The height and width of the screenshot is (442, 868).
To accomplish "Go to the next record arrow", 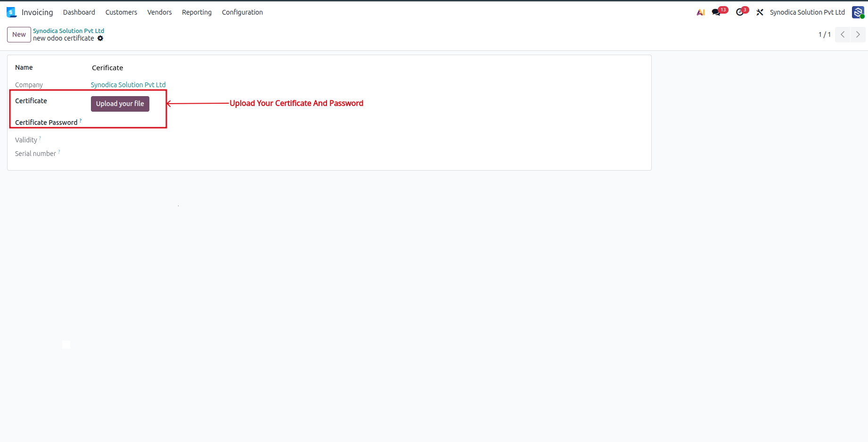I will (858, 34).
